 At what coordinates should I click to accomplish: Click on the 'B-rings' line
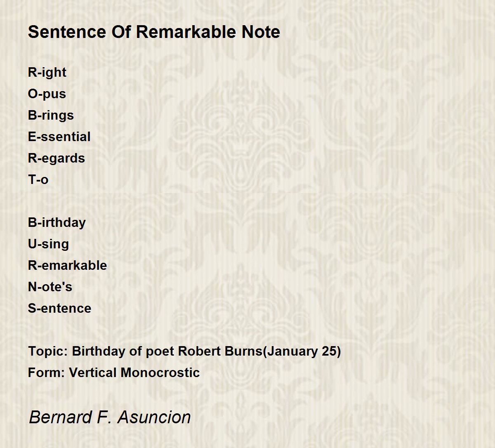pyautogui.click(x=51, y=116)
